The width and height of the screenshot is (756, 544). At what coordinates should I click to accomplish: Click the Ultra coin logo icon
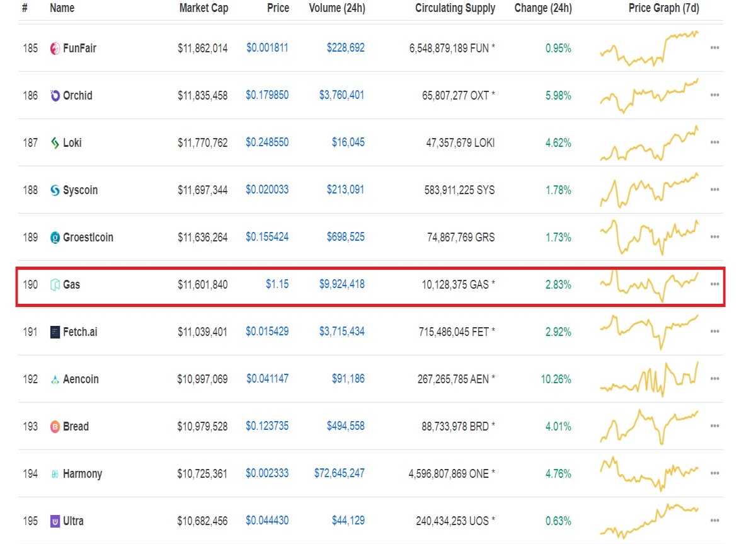coord(55,521)
